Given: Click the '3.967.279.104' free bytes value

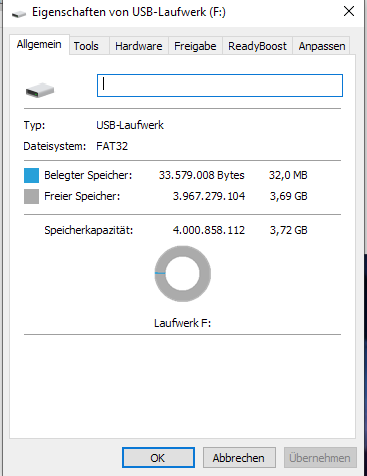Looking at the screenshot, I should click(209, 196).
